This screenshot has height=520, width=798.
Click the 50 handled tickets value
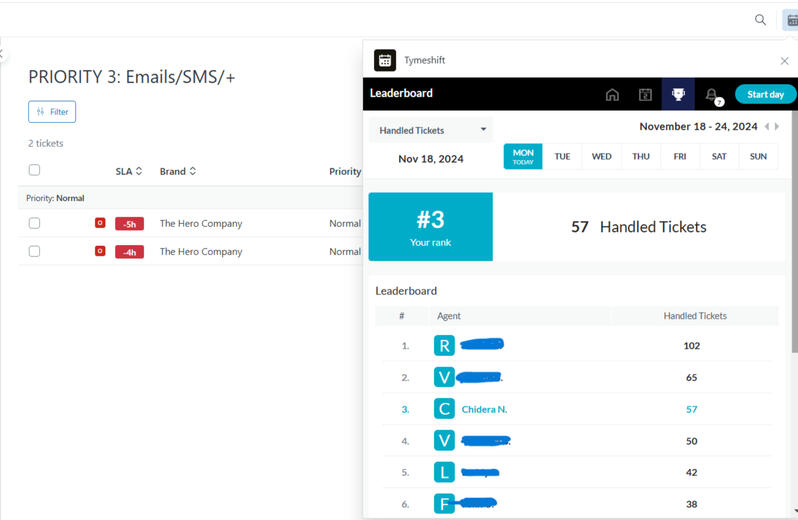[692, 441]
